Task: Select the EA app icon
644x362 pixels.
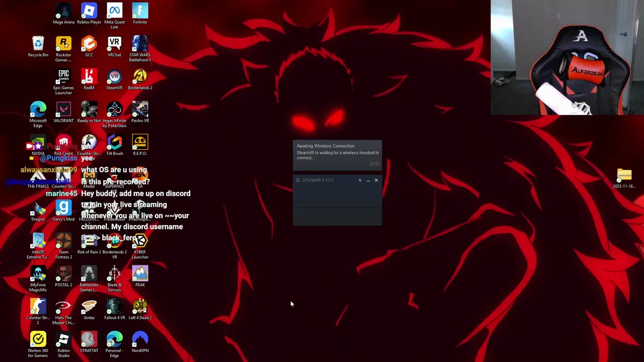Action: point(140,178)
